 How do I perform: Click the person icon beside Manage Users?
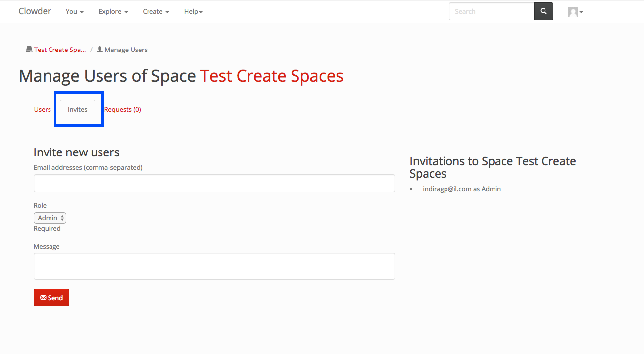[99, 50]
